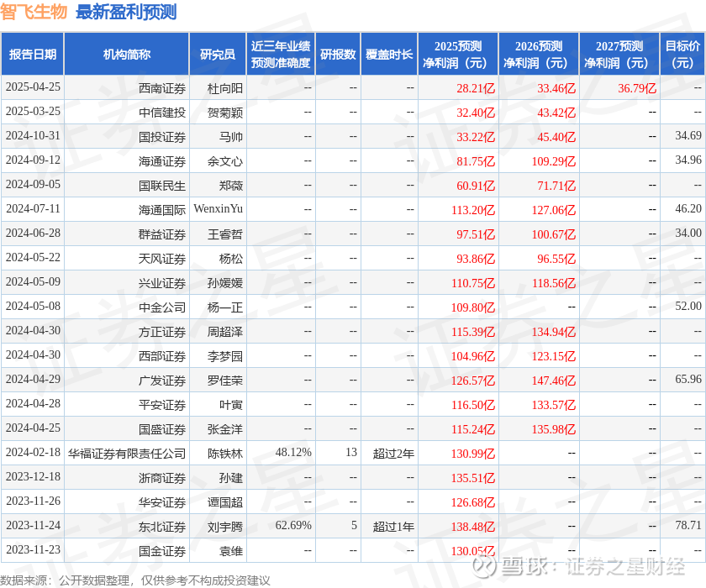The height and width of the screenshot is (588, 706).
Task: Click the 147.46亿 forecast value
Action: [x=553, y=381]
